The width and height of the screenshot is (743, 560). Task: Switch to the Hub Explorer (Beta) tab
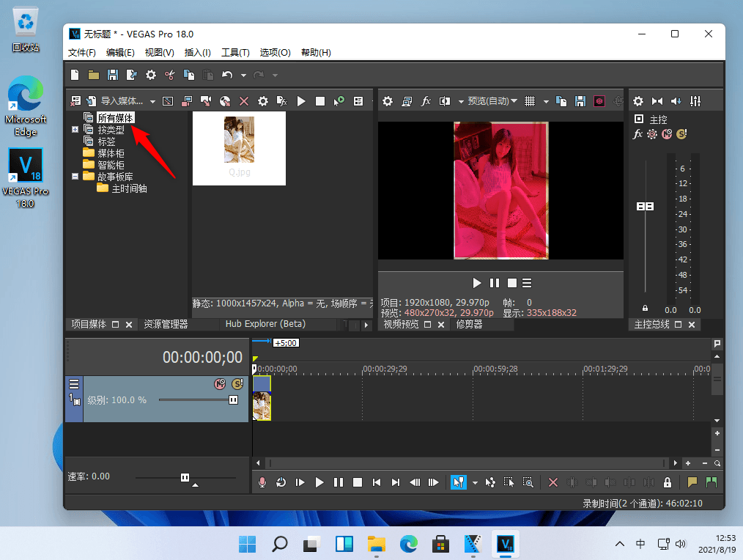pyautogui.click(x=265, y=324)
